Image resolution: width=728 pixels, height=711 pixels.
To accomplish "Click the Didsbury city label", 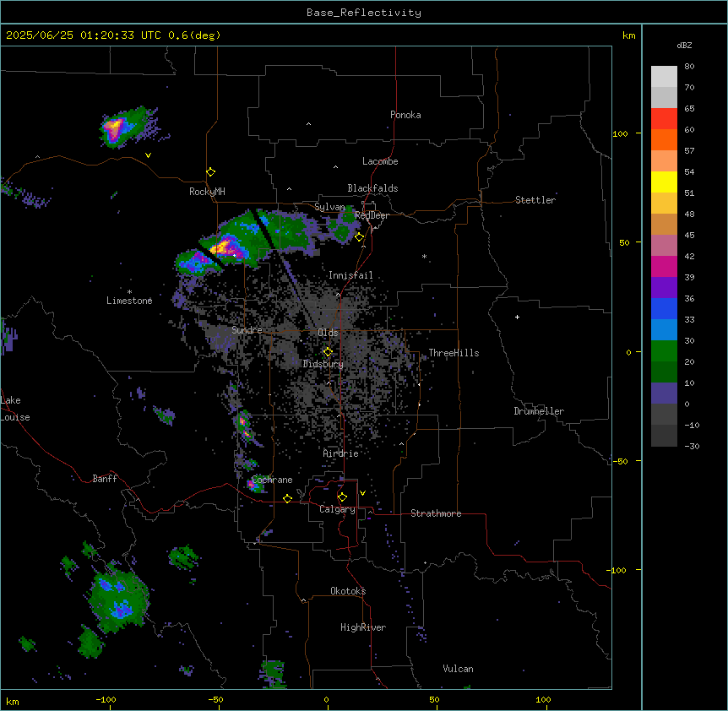I will (x=323, y=364).
